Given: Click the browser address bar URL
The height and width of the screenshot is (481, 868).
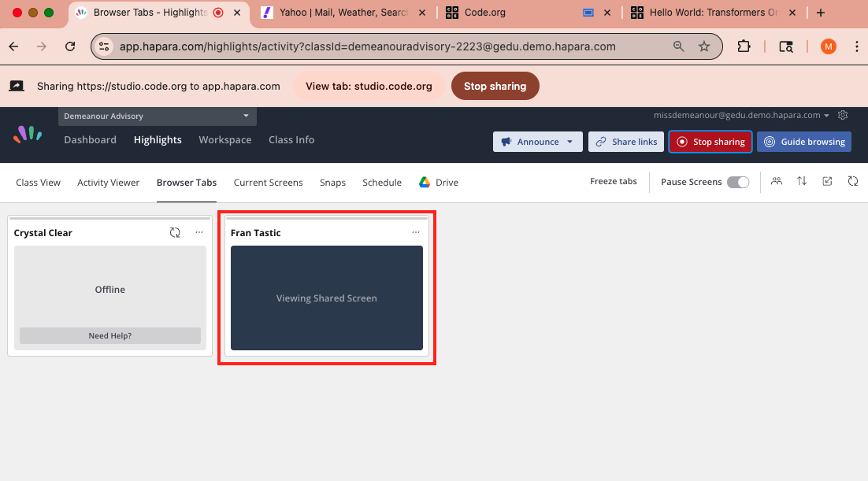Looking at the screenshot, I should [x=368, y=46].
